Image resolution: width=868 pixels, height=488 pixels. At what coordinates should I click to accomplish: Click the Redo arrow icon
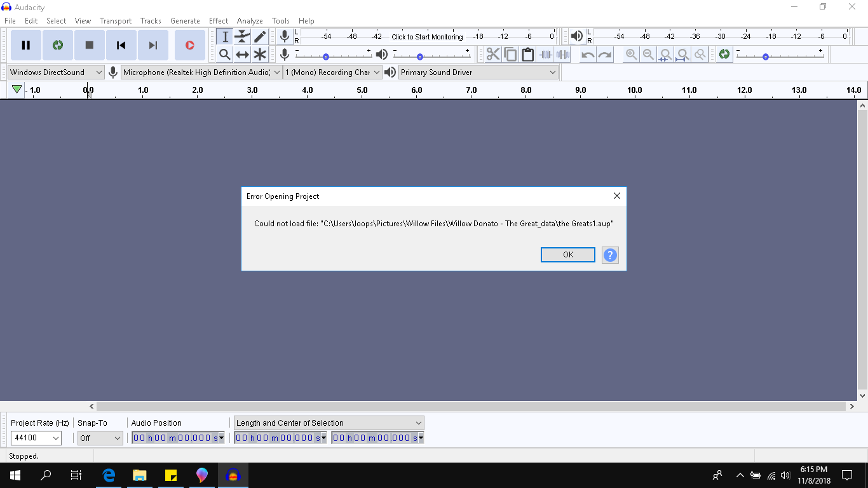coord(605,55)
